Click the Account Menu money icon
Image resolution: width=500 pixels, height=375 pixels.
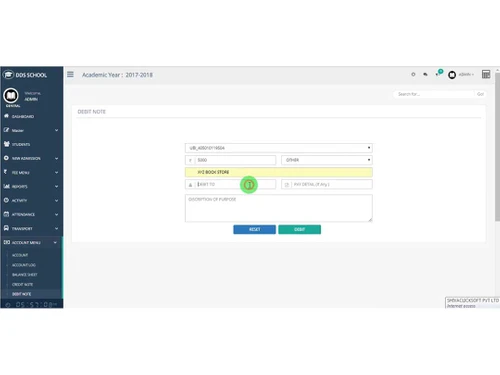click(x=7, y=242)
